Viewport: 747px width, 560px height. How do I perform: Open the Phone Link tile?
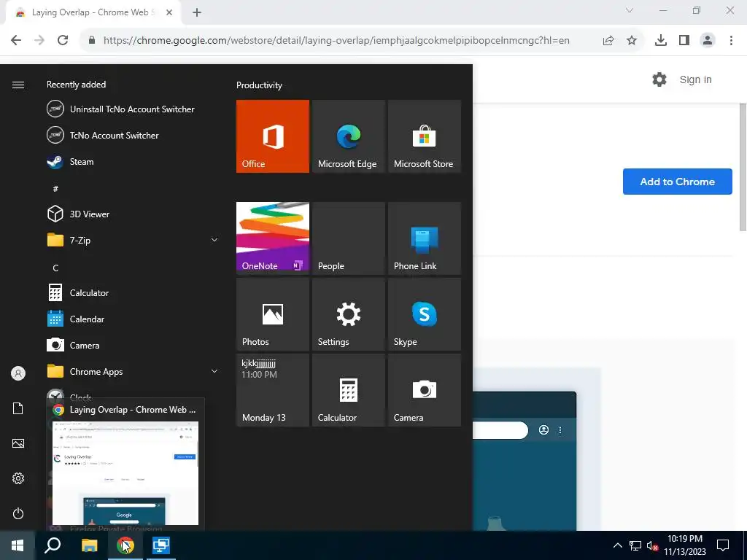(x=425, y=238)
